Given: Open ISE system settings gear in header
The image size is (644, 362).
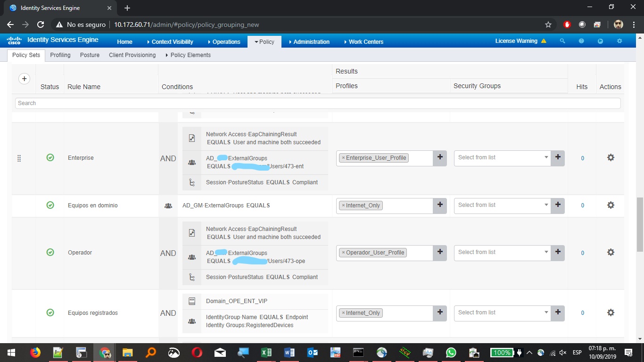Looking at the screenshot, I should (x=619, y=41).
